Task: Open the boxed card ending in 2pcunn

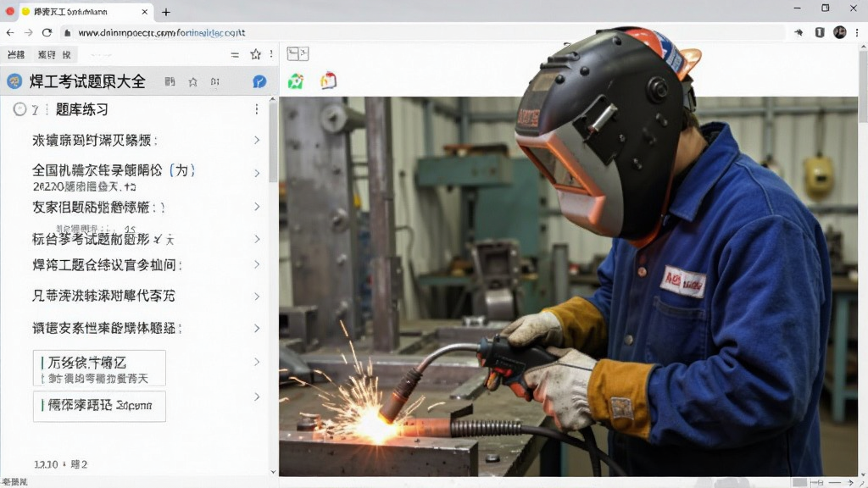Action: (x=99, y=406)
